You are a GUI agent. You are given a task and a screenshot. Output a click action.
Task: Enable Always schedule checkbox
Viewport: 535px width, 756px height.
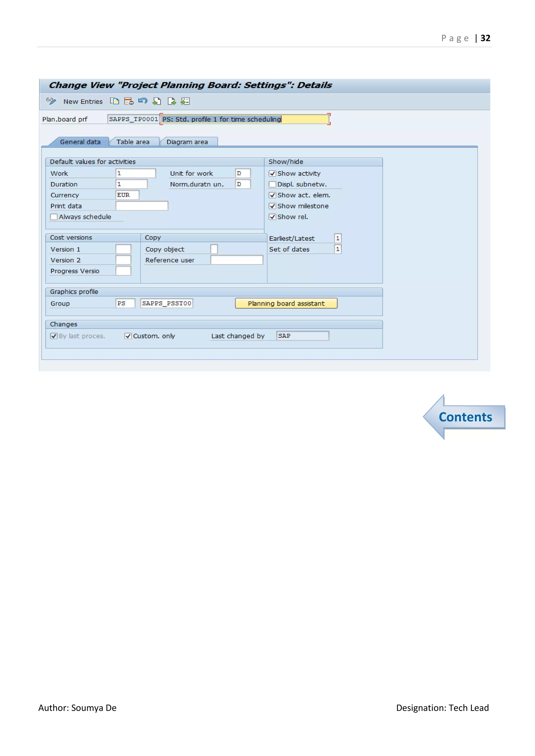point(54,217)
